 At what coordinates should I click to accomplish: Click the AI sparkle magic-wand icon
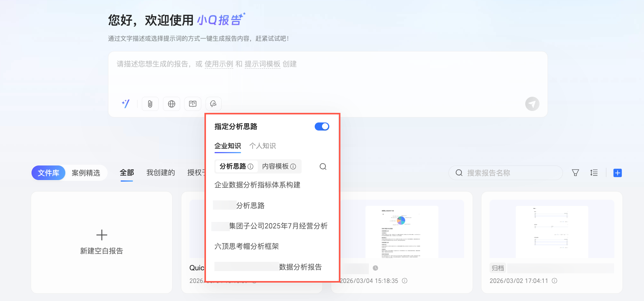pos(126,104)
